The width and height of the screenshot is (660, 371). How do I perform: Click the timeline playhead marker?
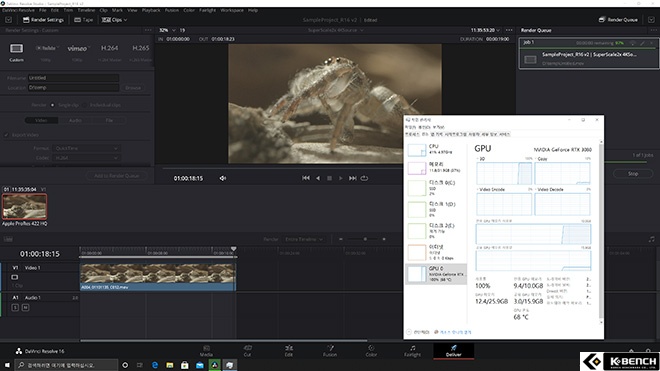click(234, 249)
